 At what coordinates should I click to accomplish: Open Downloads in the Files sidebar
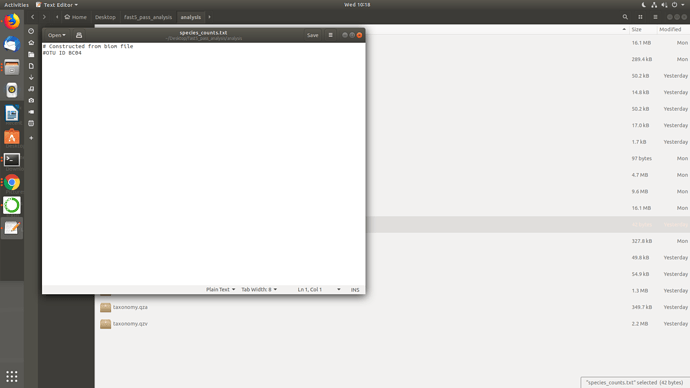click(31, 77)
